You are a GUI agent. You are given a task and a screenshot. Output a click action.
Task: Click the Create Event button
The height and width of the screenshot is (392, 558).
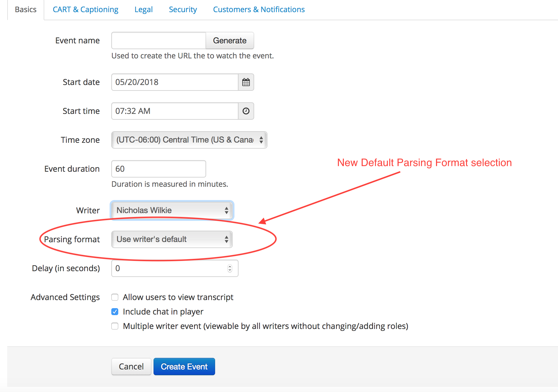coord(184,367)
